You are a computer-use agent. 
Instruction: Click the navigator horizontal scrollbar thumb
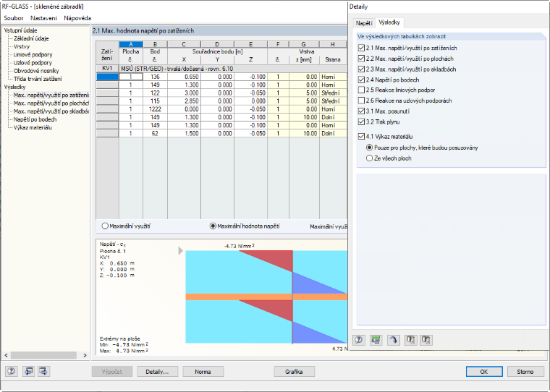43,355
